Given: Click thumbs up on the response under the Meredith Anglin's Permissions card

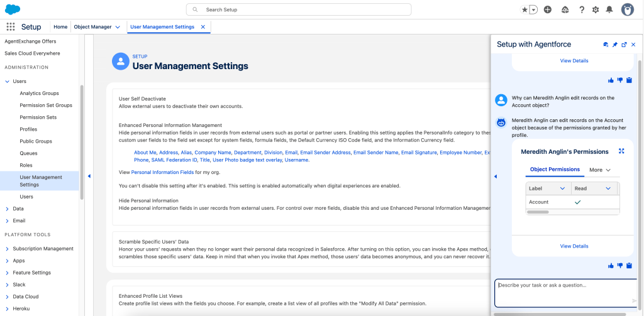Looking at the screenshot, I should [x=611, y=266].
